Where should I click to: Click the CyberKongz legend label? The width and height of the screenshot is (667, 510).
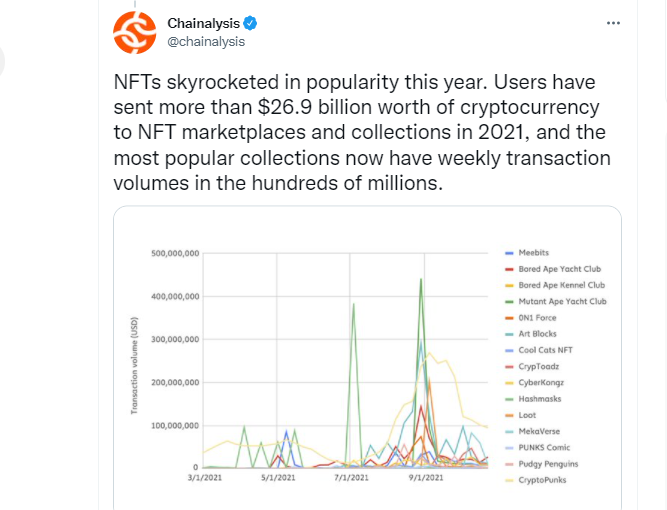541,382
